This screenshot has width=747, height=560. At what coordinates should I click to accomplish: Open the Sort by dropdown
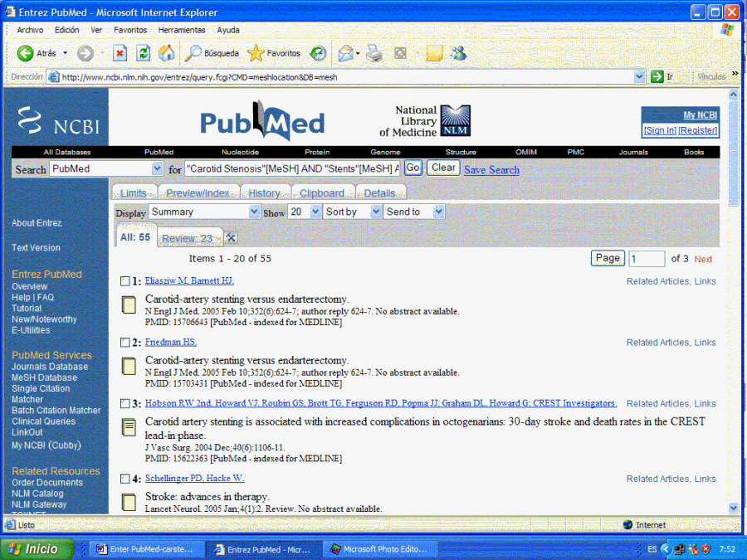(x=353, y=212)
